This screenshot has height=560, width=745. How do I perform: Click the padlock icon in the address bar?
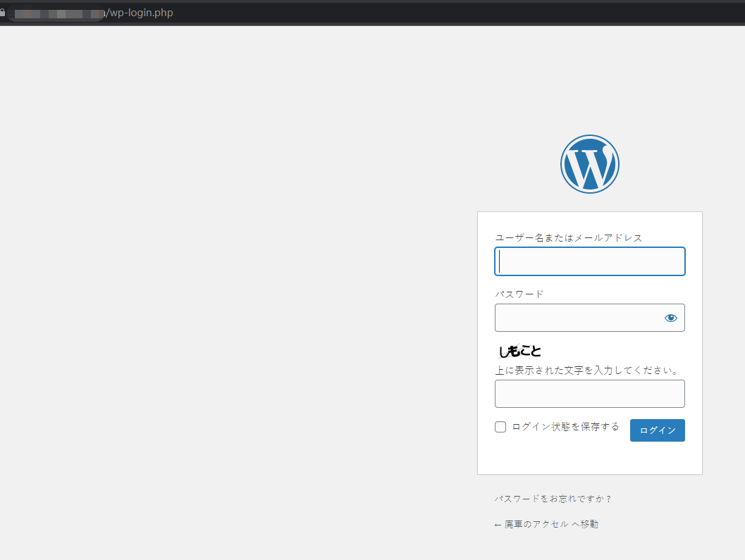[x=2, y=13]
